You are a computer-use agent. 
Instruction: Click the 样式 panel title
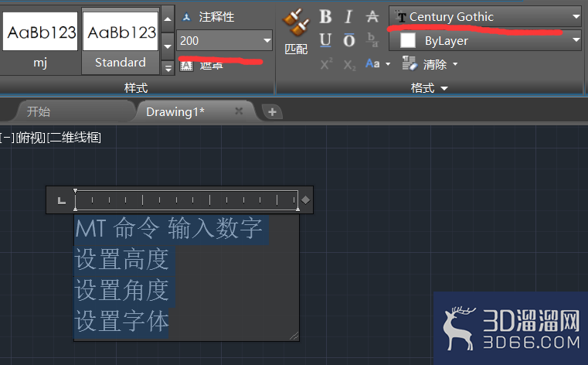click(x=136, y=88)
